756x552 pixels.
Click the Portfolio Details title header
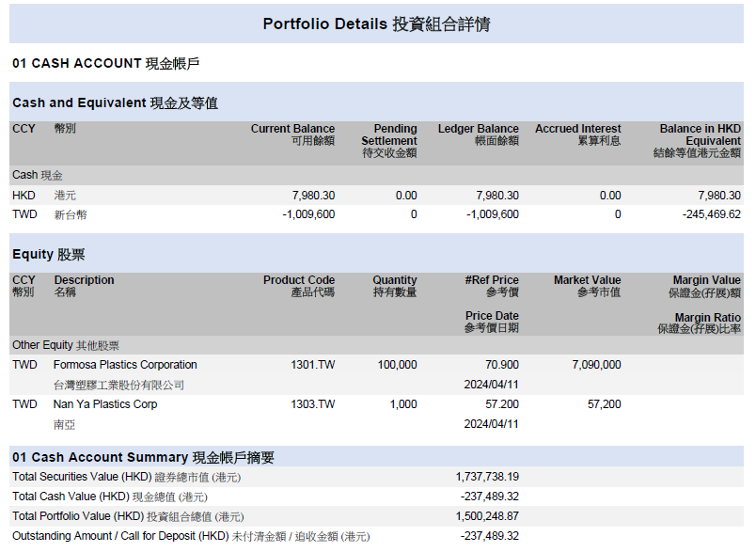pyautogui.click(x=376, y=24)
